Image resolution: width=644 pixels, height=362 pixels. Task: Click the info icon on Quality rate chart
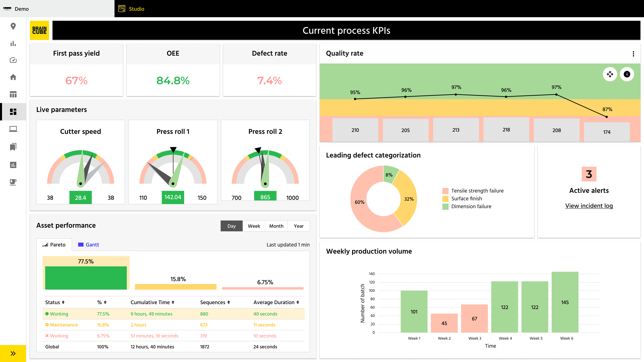tap(627, 74)
